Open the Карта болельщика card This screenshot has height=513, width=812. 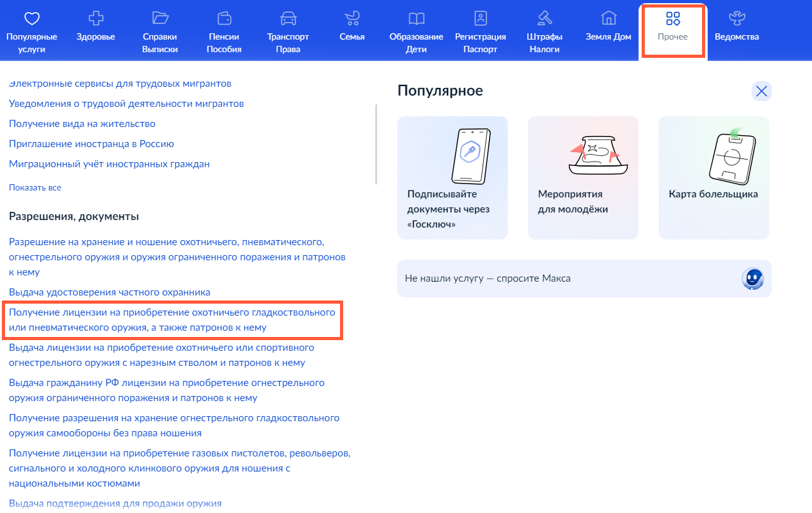[x=714, y=178]
